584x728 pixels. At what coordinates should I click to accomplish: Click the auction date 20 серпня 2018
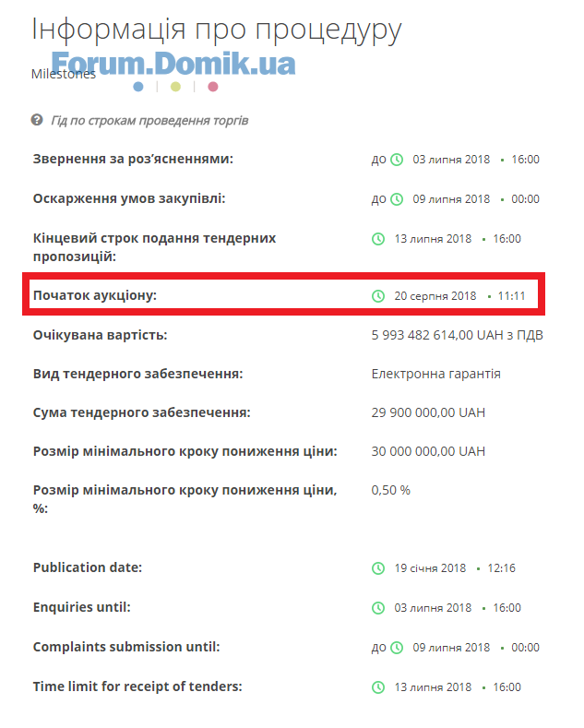click(435, 296)
